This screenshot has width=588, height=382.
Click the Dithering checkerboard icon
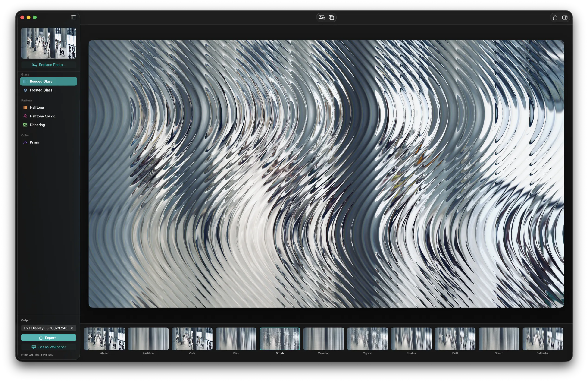(x=25, y=125)
